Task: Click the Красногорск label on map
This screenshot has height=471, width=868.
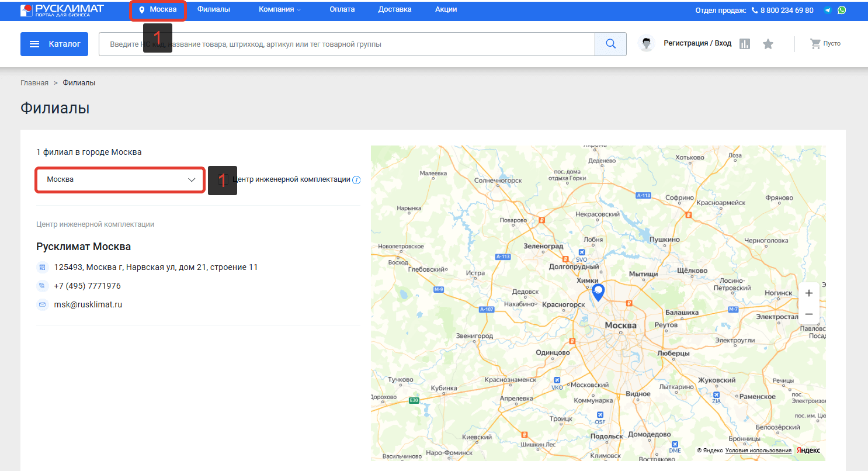Action: [x=564, y=304]
